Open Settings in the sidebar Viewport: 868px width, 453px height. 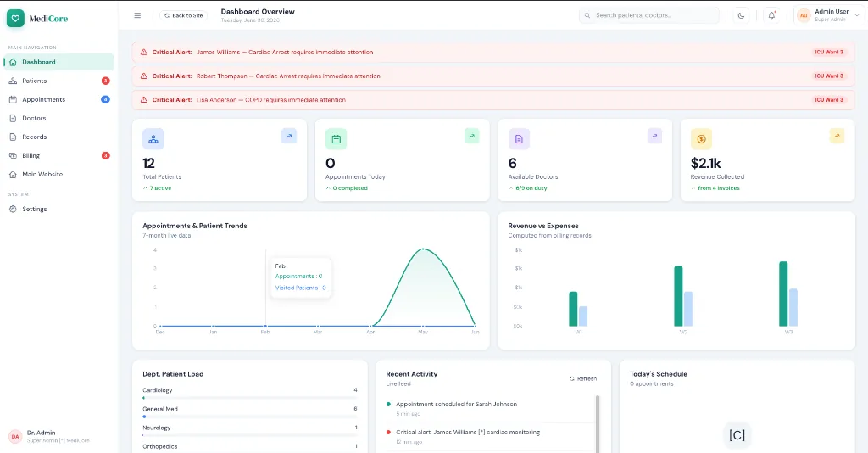(58, 209)
